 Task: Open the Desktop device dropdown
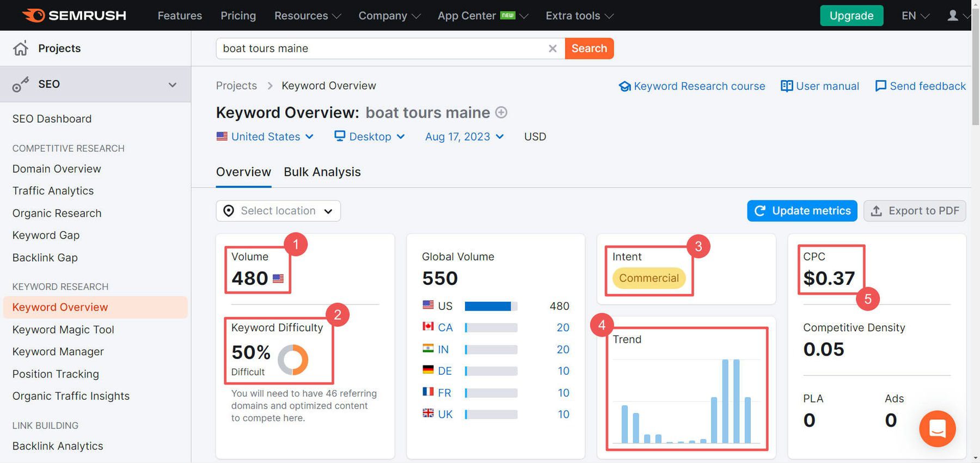[x=370, y=137]
